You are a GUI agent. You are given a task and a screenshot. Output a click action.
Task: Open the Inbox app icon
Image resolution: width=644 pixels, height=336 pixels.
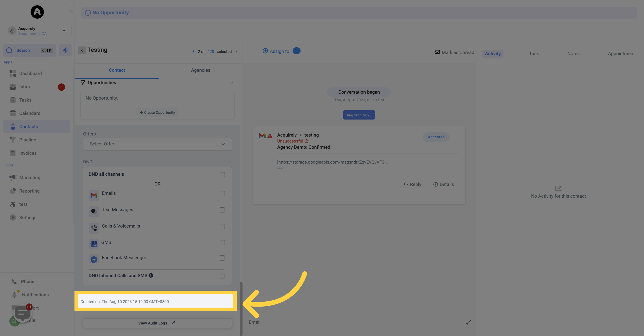(13, 87)
